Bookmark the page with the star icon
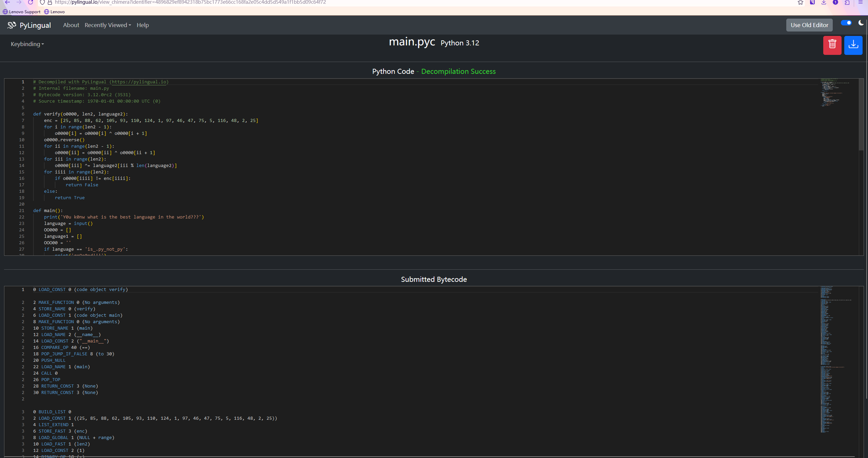 [800, 3]
